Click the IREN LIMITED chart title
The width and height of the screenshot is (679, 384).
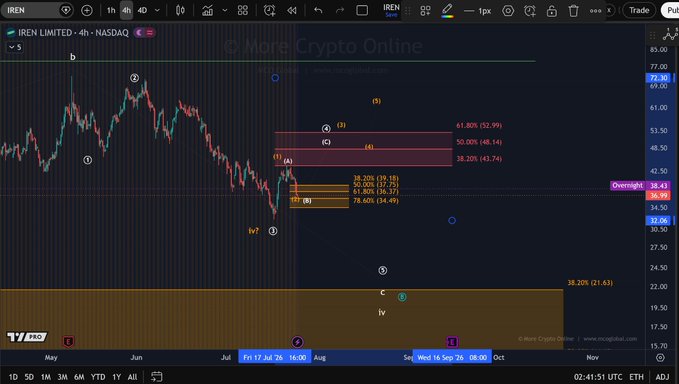coord(73,32)
